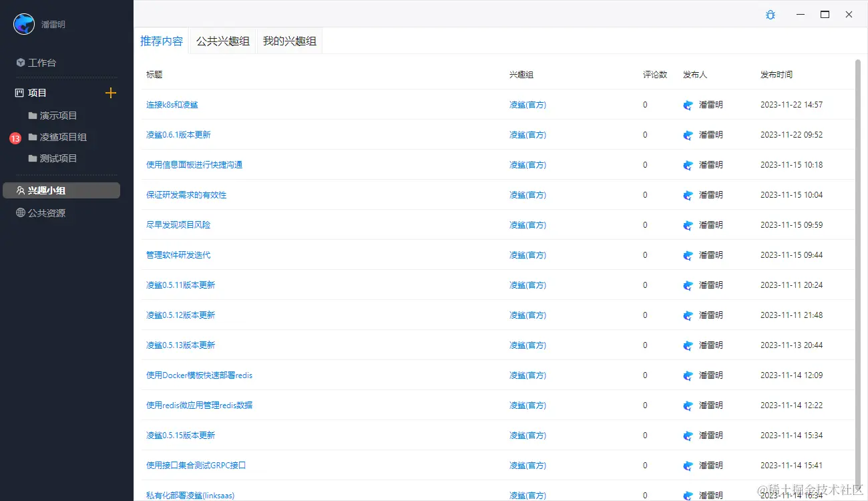Image resolution: width=868 pixels, height=501 pixels.
Task: Click publisher avatar in 使用redis微应用管理redis数据 row
Action: tap(688, 405)
